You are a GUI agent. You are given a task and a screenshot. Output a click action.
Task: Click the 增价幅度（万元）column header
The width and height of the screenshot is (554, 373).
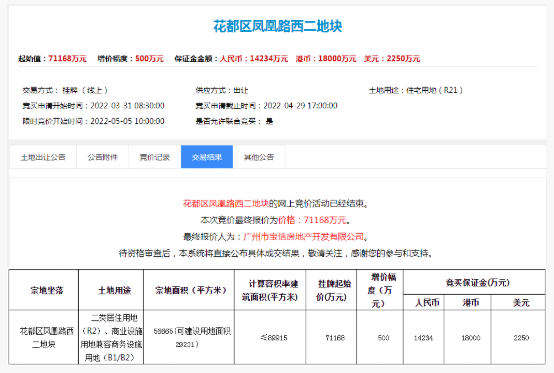tap(380, 290)
